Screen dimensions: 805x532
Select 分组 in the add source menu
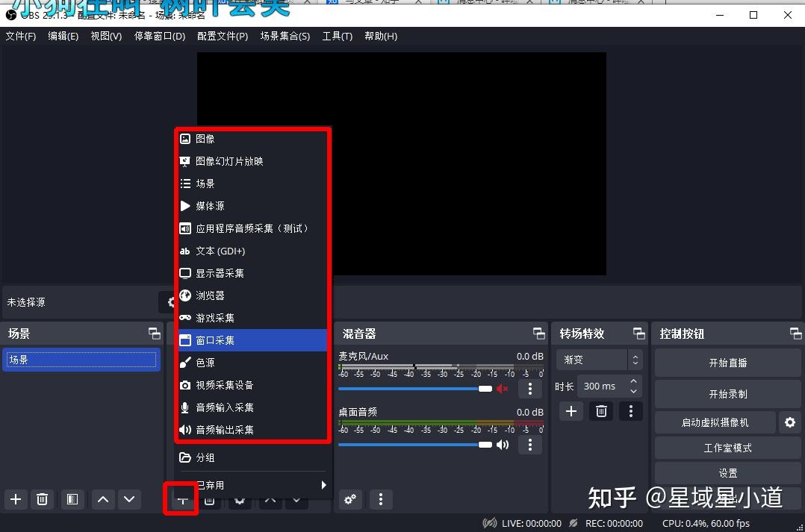click(x=252, y=457)
